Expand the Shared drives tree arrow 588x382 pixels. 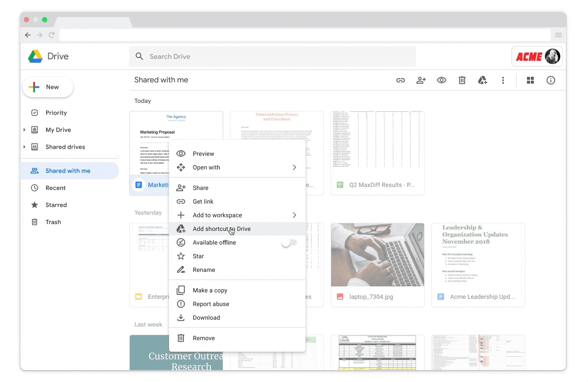[24, 147]
